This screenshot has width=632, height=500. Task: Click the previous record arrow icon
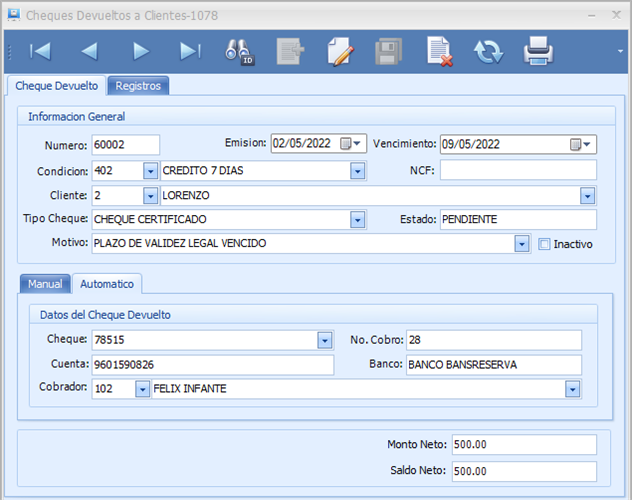tap(90, 50)
